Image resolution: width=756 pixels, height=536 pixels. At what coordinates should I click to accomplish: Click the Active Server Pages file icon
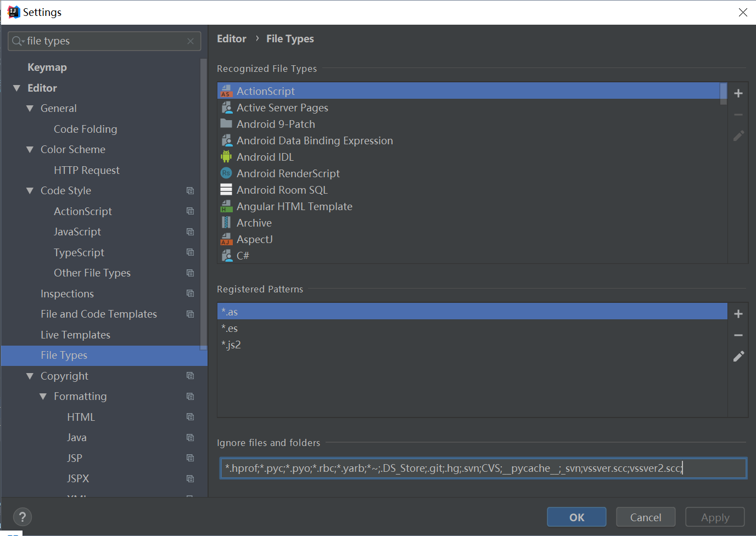point(226,108)
